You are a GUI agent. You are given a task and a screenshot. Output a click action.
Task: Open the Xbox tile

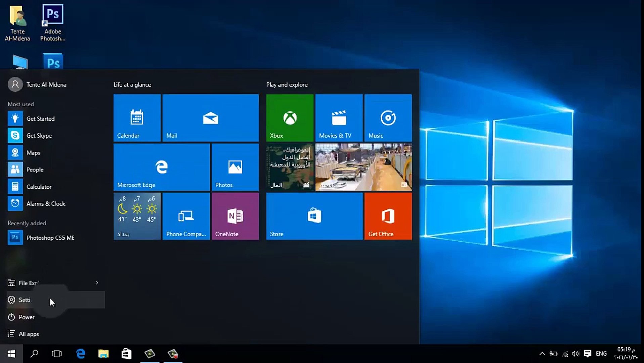point(290,118)
